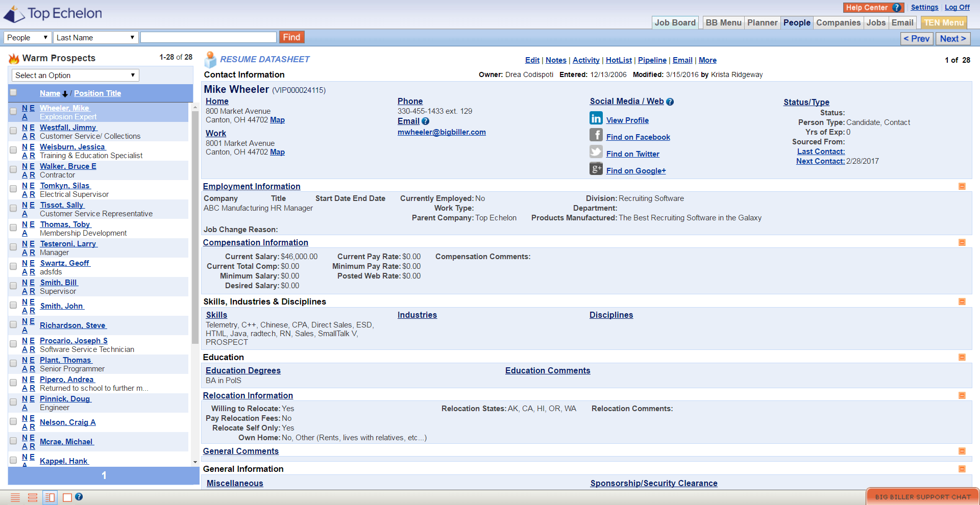980x505 pixels.
Task: Open the TEN Menu tab
Action: pyautogui.click(x=944, y=23)
